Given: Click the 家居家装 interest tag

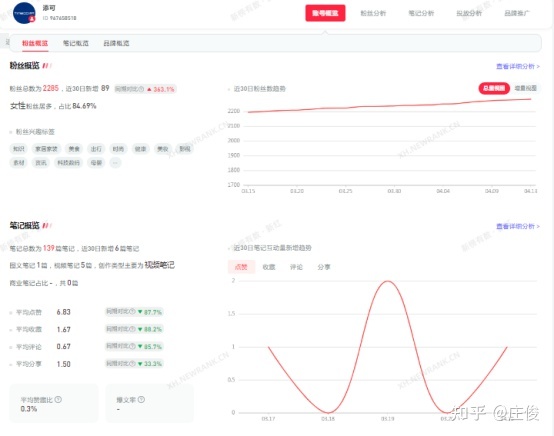Looking at the screenshot, I should (x=46, y=149).
